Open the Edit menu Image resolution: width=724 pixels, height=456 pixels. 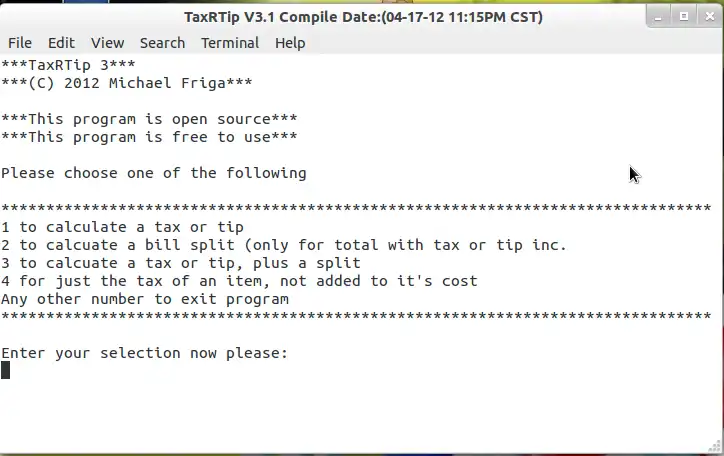pos(61,43)
